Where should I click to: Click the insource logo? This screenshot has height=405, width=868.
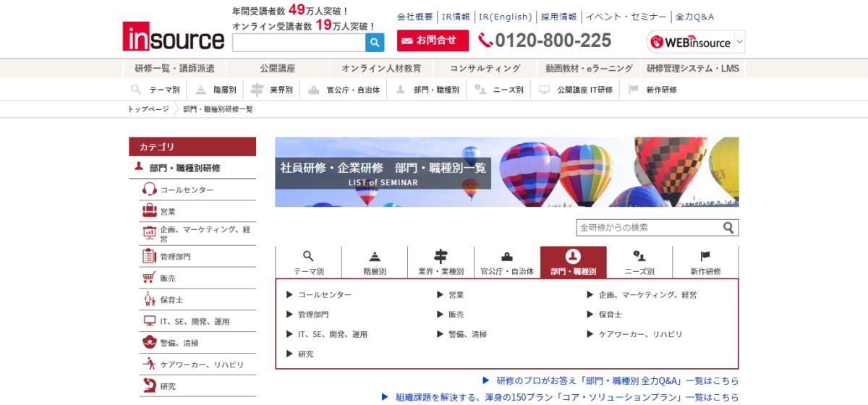tap(174, 36)
